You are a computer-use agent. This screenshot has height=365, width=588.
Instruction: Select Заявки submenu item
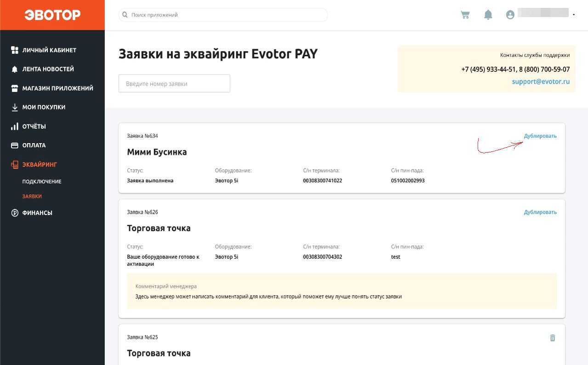tap(32, 196)
